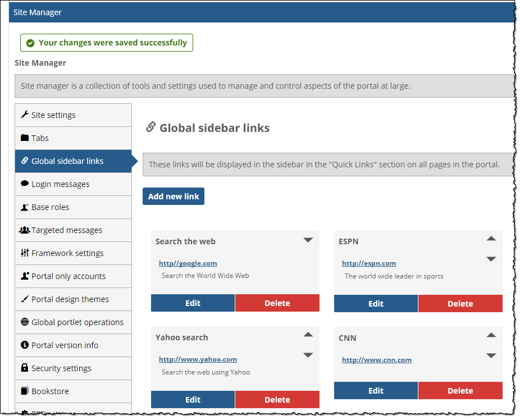Select the speech bubble icon for Login messages
520x420 pixels.
pos(24,184)
